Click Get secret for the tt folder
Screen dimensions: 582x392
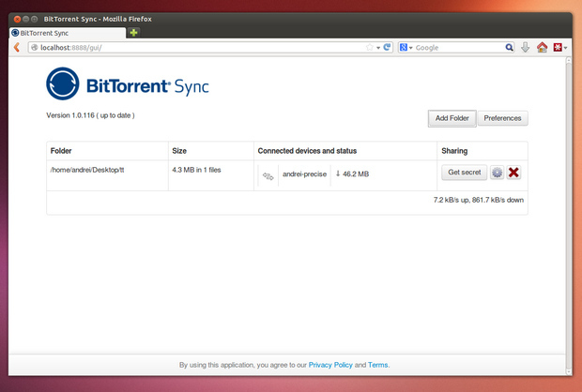pyautogui.click(x=465, y=173)
